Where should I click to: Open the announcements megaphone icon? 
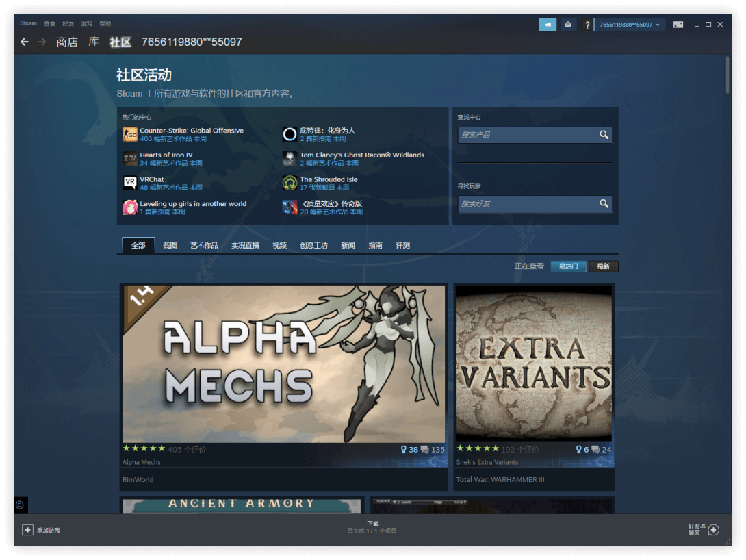click(548, 25)
